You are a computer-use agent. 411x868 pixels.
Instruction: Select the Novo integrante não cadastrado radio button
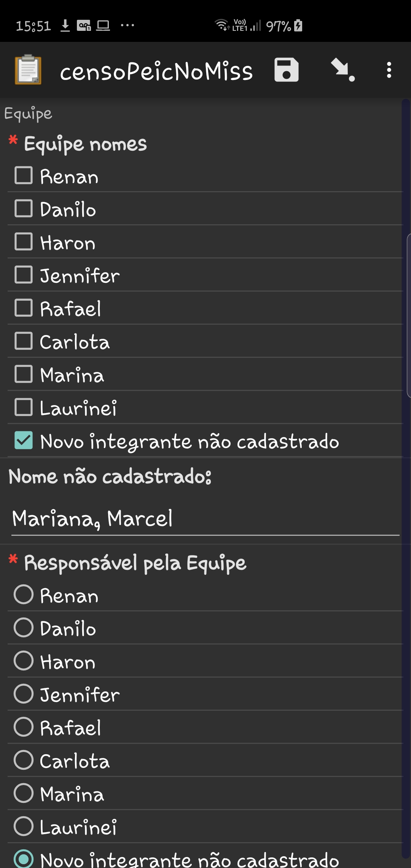[x=24, y=859]
